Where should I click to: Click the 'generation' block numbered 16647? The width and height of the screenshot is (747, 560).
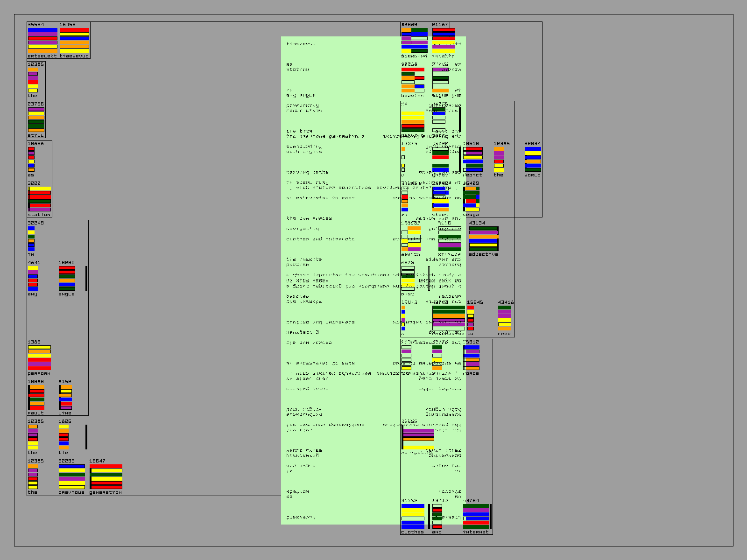point(106,476)
